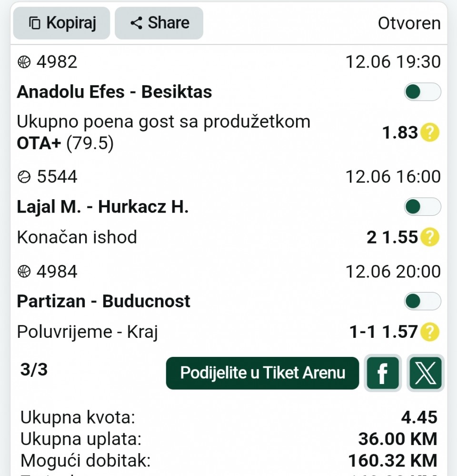Click basketball icon beside code 4982
This screenshot has width=457, height=476.
pos(24,62)
